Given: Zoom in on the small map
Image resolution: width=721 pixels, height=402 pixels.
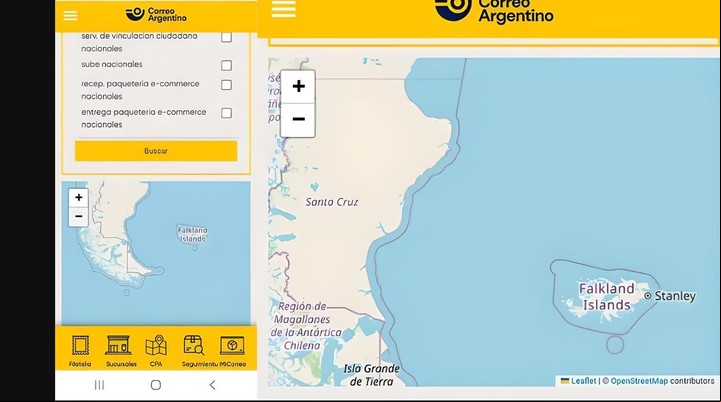Looking at the screenshot, I should point(79,198).
